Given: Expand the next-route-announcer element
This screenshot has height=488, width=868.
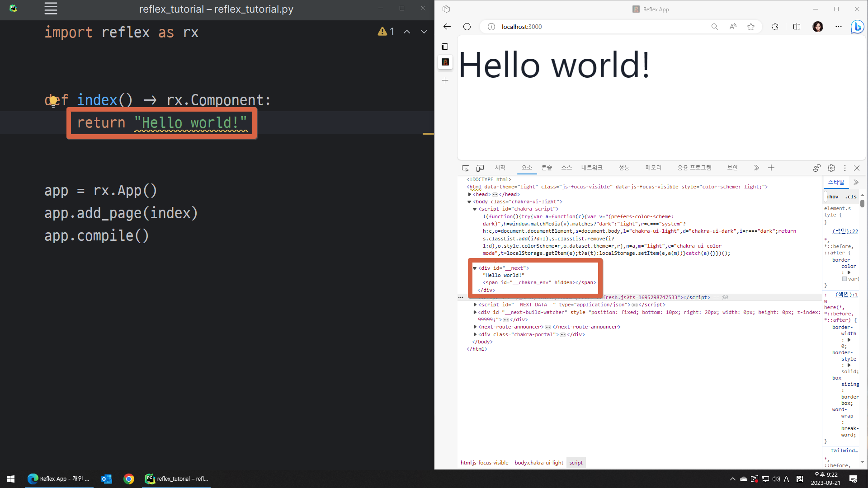Looking at the screenshot, I should point(475,327).
